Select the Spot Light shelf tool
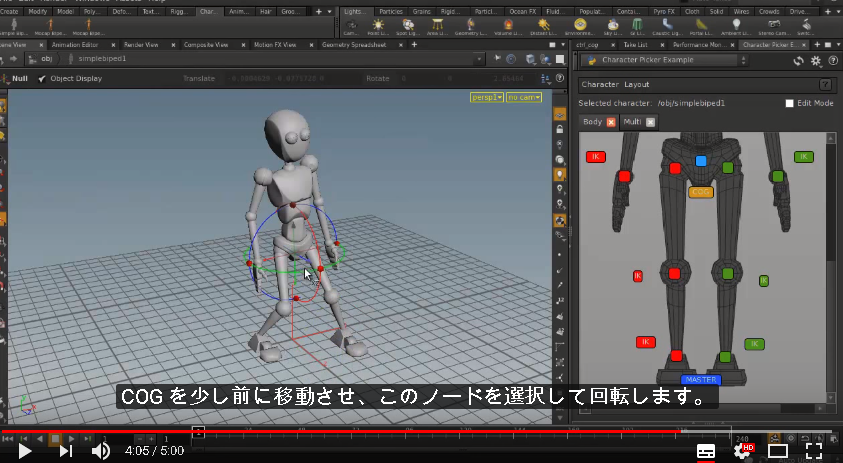The width and height of the screenshot is (843, 463). point(408,26)
